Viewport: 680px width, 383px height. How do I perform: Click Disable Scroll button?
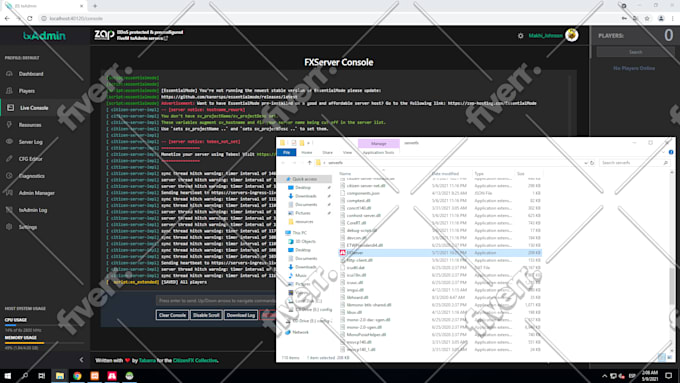click(206, 315)
